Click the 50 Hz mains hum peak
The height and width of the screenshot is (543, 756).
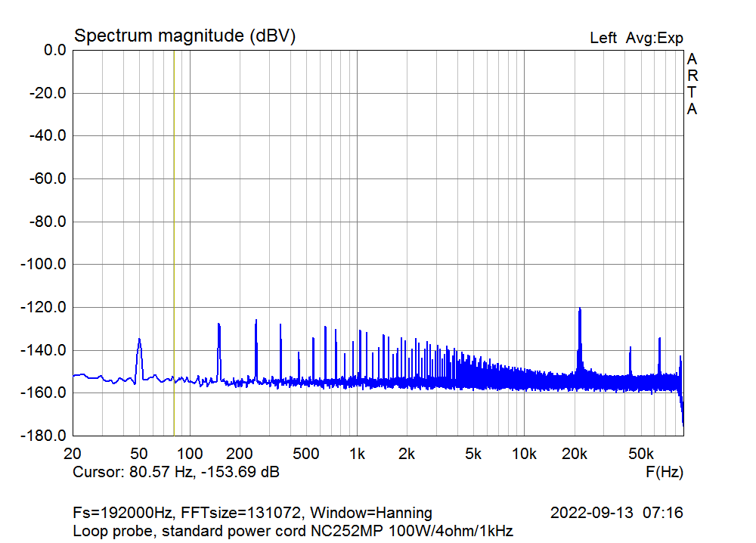click(x=139, y=342)
